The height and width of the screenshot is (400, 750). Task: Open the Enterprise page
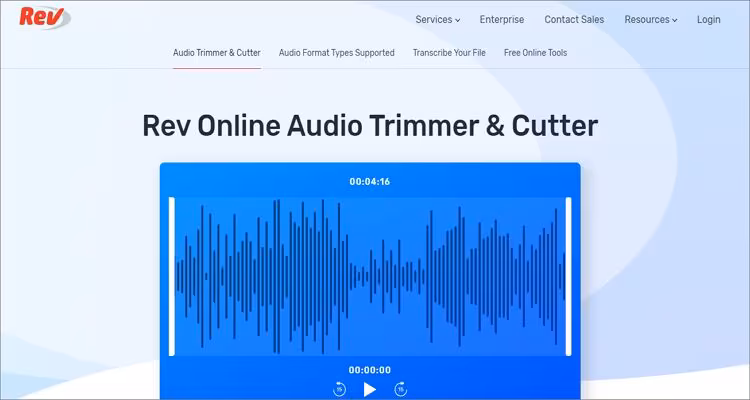click(x=502, y=20)
